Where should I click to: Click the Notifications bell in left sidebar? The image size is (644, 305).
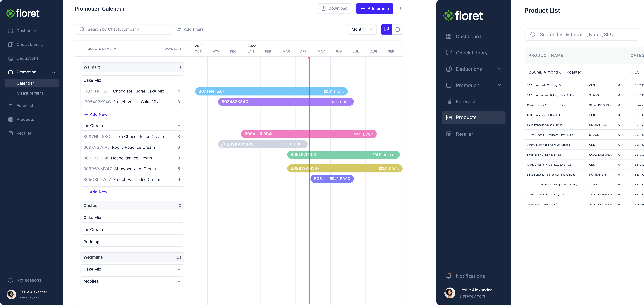(11, 280)
